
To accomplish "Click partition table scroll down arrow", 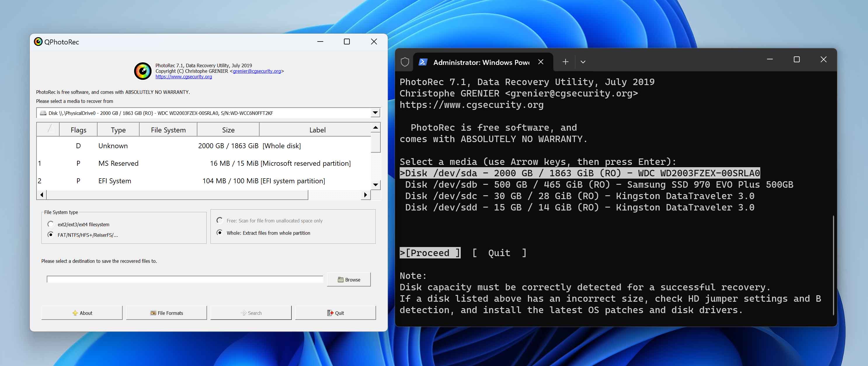I will click(376, 185).
